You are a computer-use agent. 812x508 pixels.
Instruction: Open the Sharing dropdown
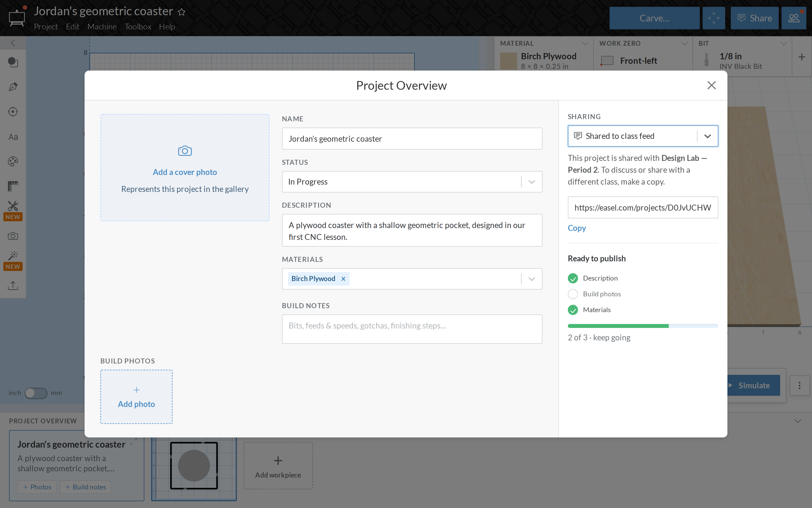643,136
